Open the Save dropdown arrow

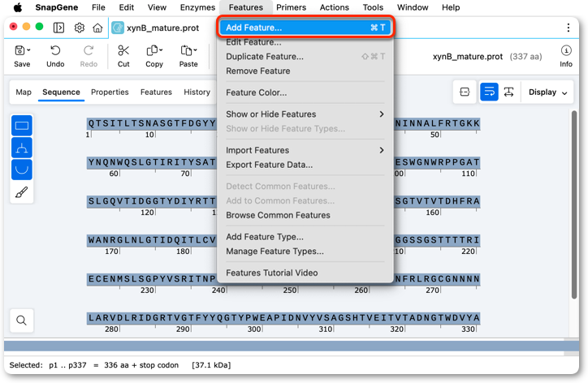click(x=28, y=50)
